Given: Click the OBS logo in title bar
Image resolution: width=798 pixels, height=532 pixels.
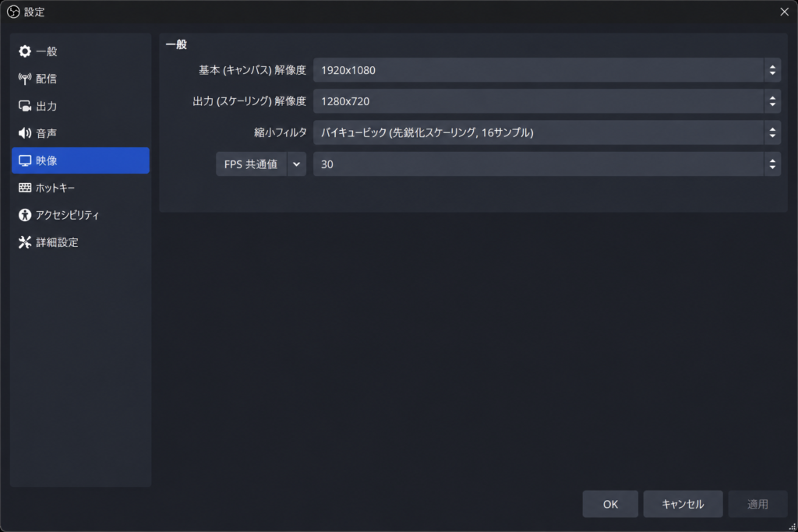Looking at the screenshot, I should pos(13,12).
